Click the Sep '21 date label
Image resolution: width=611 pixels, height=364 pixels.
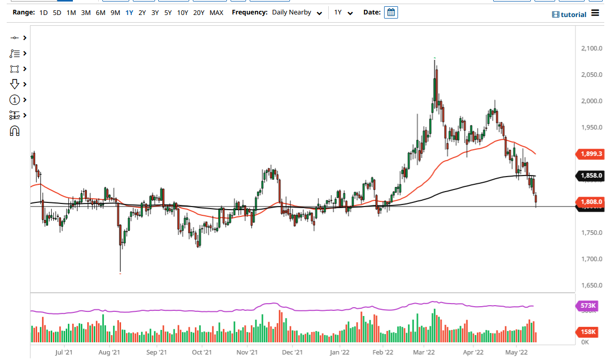tap(156, 352)
